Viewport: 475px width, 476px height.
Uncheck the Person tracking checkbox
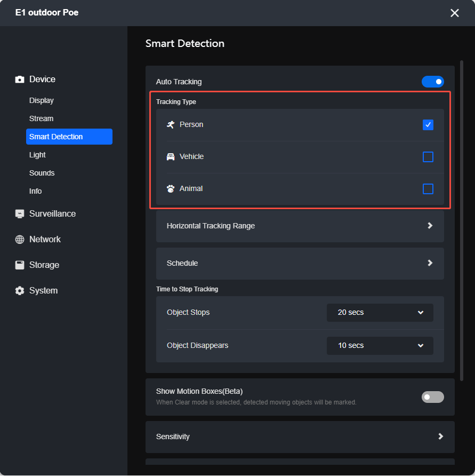coord(428,125)
